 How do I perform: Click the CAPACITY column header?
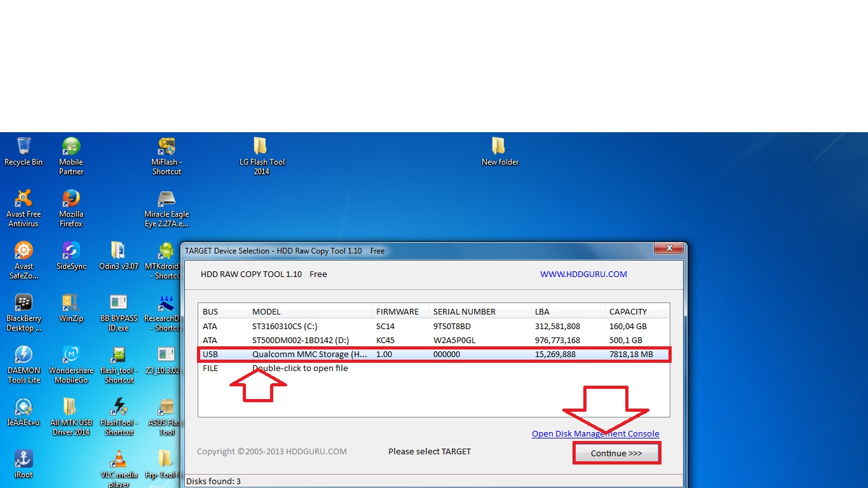click(637, 311)
